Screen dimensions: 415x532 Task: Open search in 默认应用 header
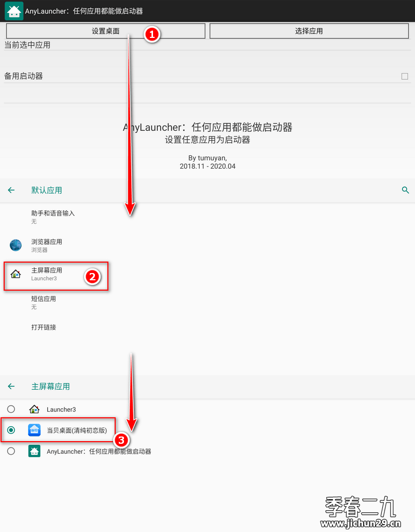click(405, 190)
